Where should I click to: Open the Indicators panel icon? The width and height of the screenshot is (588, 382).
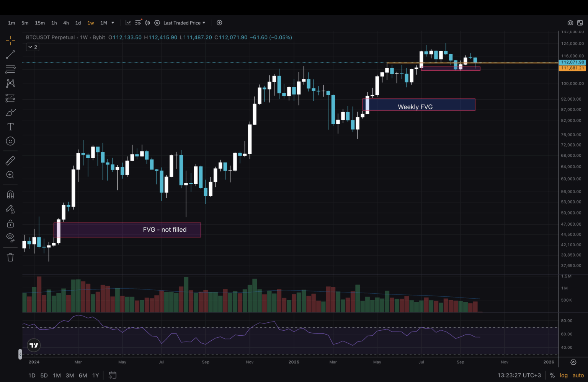tap(128, 23)
